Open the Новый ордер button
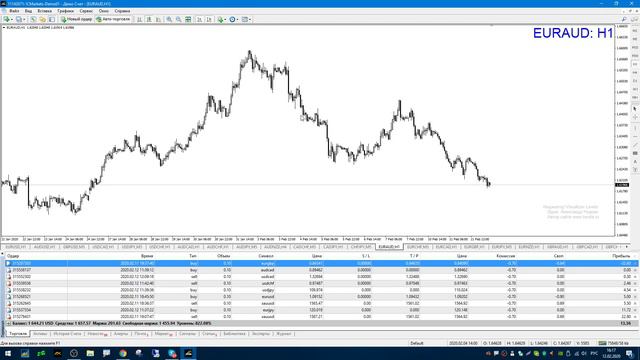Screen dimensions: 640x360 tap(76, 19)
